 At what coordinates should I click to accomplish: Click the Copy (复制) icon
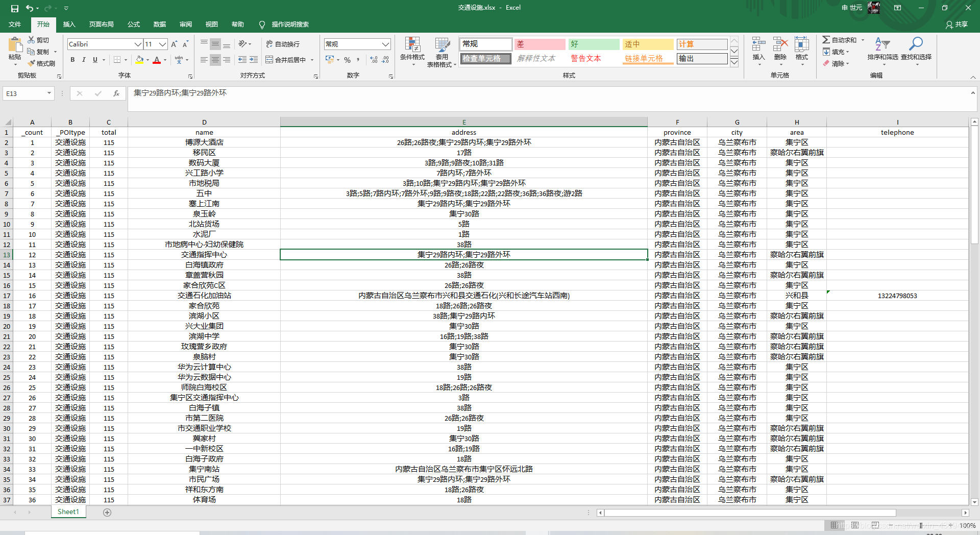pyautogui.click(x=31, y=52)
